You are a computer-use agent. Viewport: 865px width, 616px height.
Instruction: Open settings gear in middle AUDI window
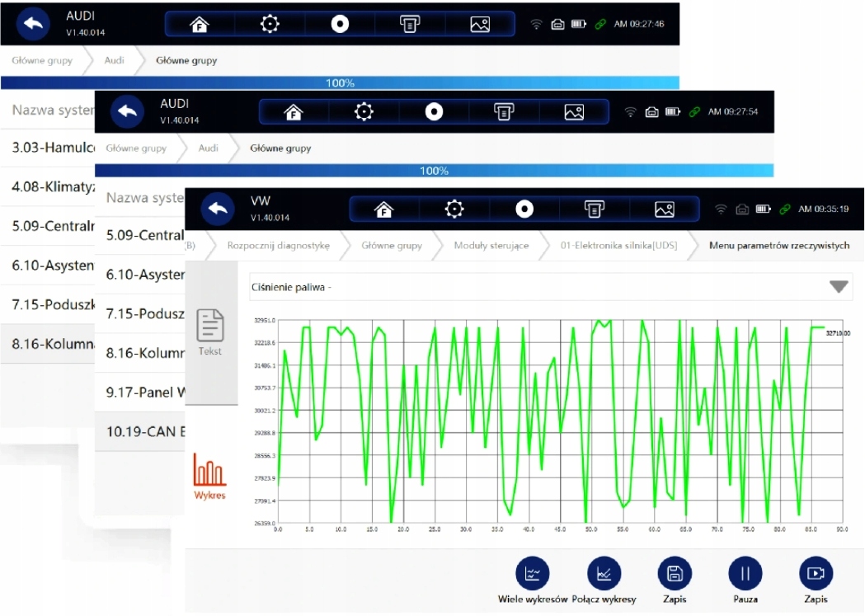[x=364, y=111]
